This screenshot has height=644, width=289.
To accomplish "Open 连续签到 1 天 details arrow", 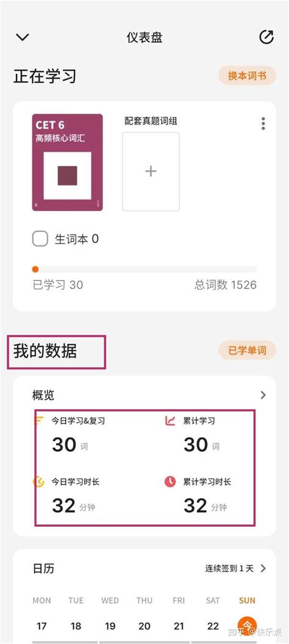I will [263, 568].
